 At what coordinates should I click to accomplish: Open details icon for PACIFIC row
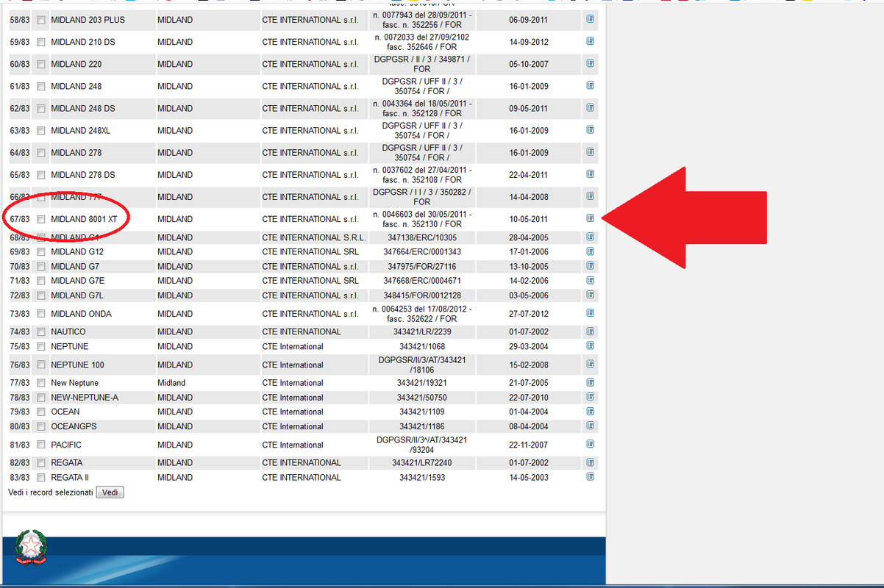click(x=590, y=444)
